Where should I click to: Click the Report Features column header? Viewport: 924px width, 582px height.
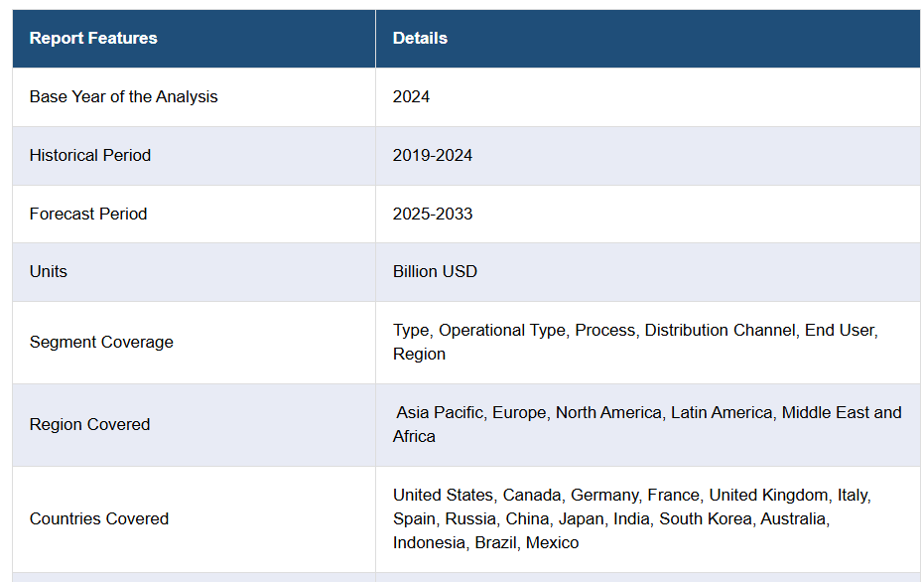(93, 39)
